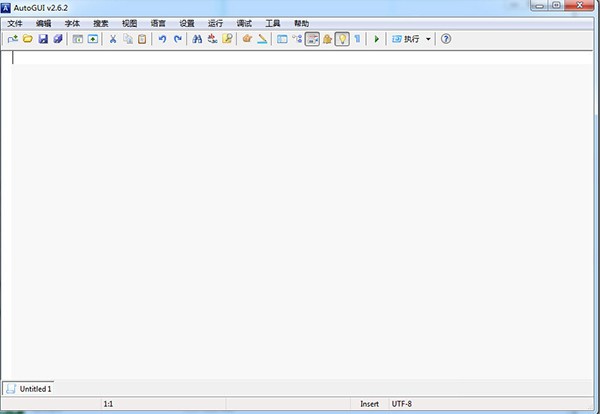Click the UTF-8 encoding in status bar
Image resolution: width=600 pixels, height=414 pixels.
coord(403,404)
